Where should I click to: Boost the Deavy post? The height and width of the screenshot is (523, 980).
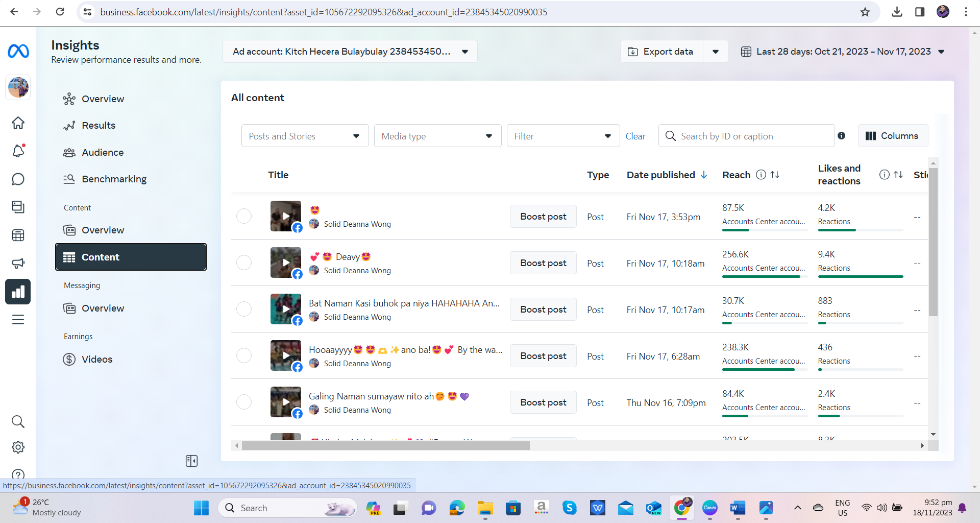tap(543, 263)
